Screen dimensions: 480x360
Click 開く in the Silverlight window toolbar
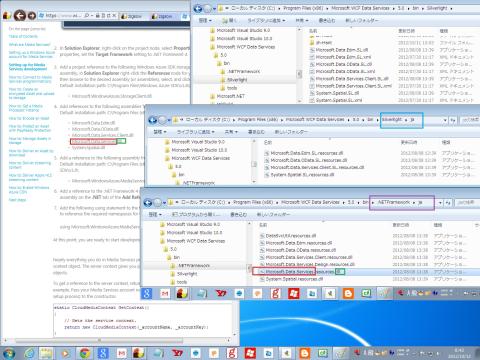(230, 21)
